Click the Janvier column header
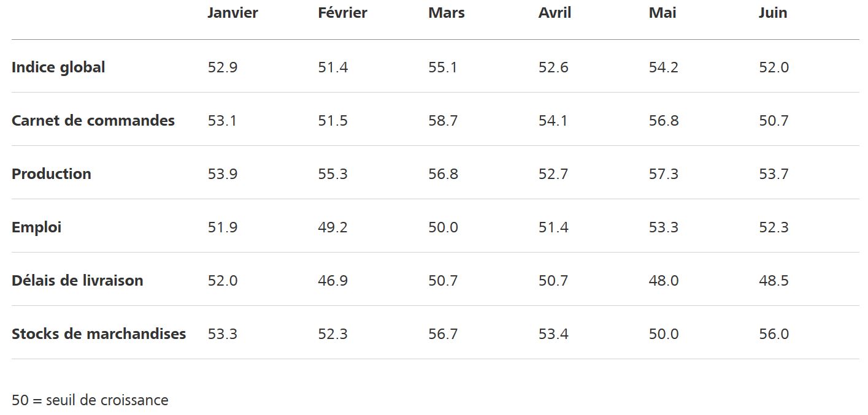This screenshot has width=868, height=415. (x=232, y=13)
